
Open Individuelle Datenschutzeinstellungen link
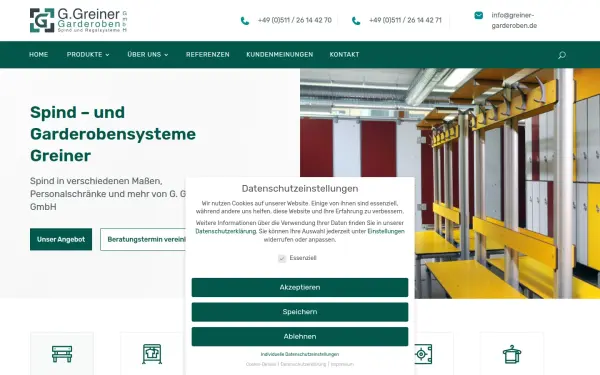click(300, 354)
